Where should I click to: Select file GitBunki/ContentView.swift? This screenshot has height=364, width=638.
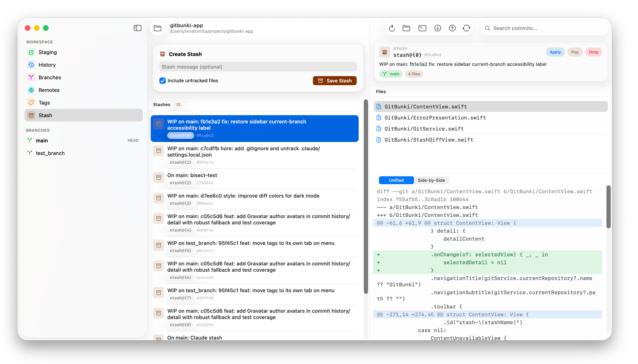tap(490, 107)
